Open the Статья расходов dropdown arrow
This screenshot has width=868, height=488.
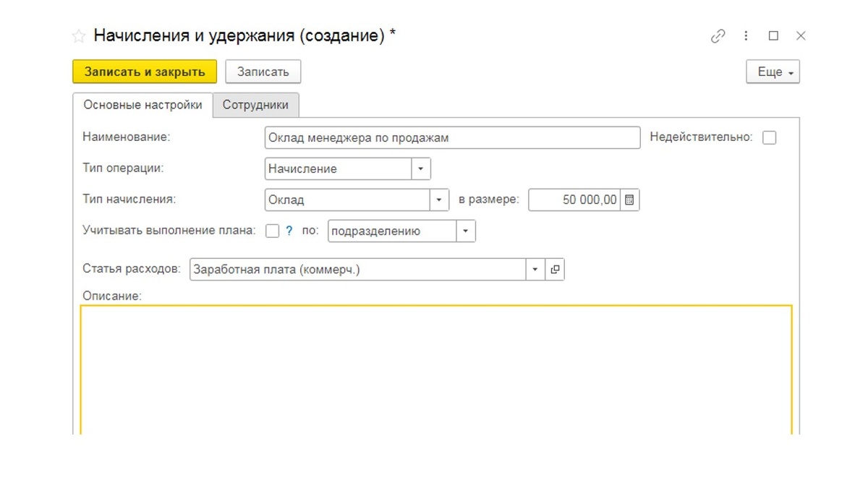pos(535,268)
